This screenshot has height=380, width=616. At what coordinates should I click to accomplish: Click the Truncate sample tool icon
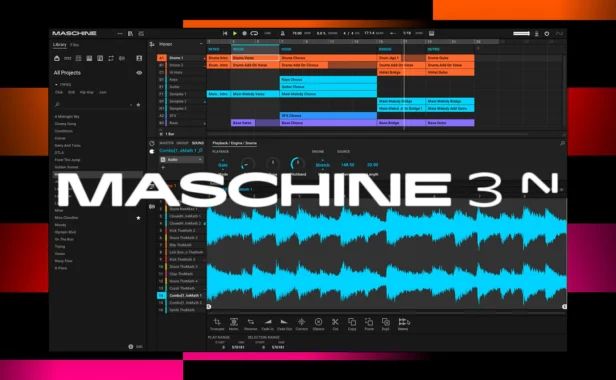pos(217,322)
